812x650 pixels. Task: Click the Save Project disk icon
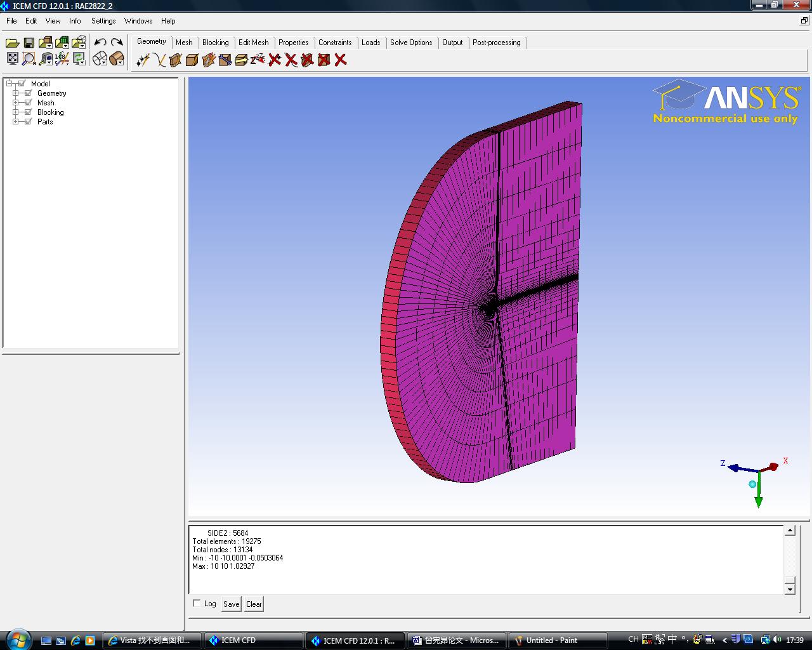pos(29,43)
